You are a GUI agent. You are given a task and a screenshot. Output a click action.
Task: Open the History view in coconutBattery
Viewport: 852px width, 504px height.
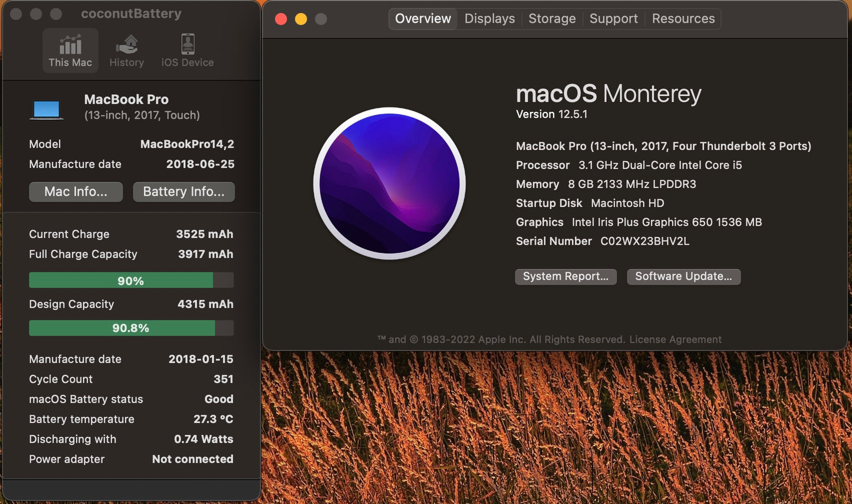126,50
